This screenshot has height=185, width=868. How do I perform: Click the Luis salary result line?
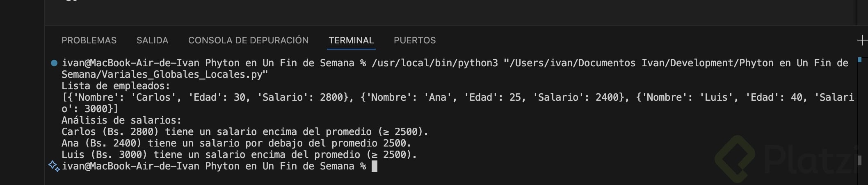(239, 155)
